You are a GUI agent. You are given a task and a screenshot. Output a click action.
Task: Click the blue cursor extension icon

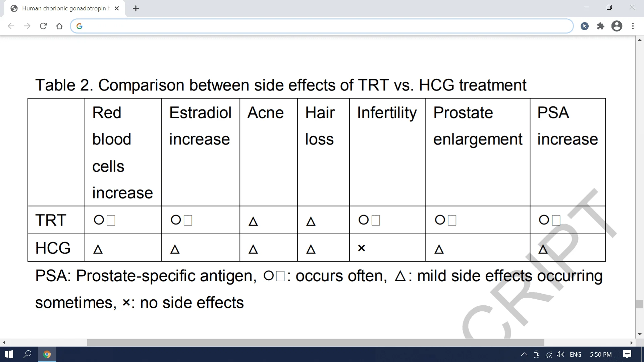585,26
